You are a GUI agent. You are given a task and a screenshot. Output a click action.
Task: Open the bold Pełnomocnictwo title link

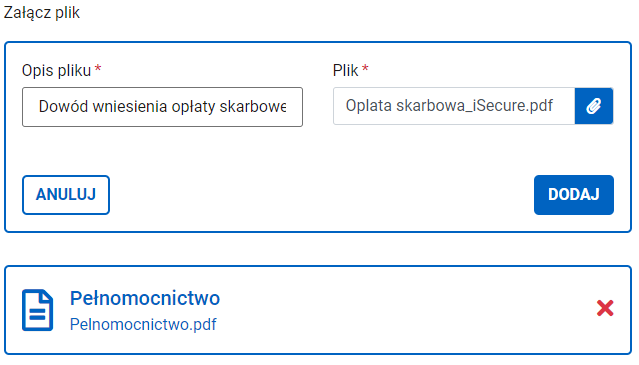coord(145,298)
